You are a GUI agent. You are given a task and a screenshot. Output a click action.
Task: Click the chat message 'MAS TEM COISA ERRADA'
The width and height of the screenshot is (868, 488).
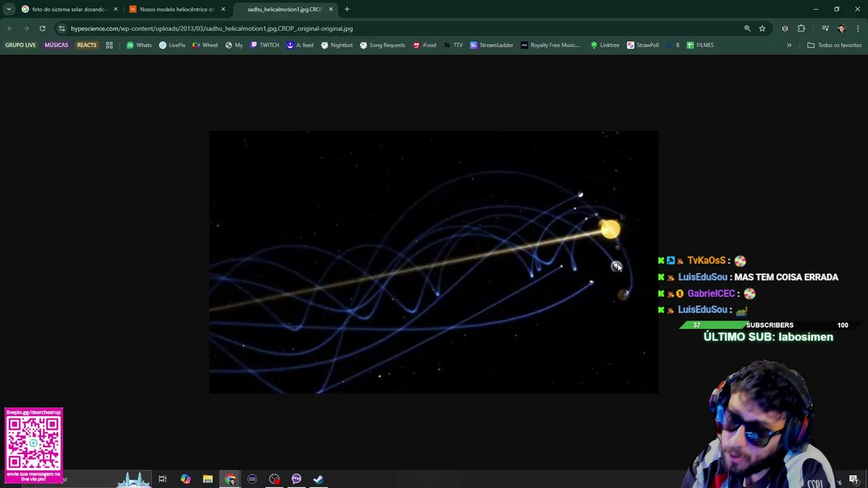786,277
